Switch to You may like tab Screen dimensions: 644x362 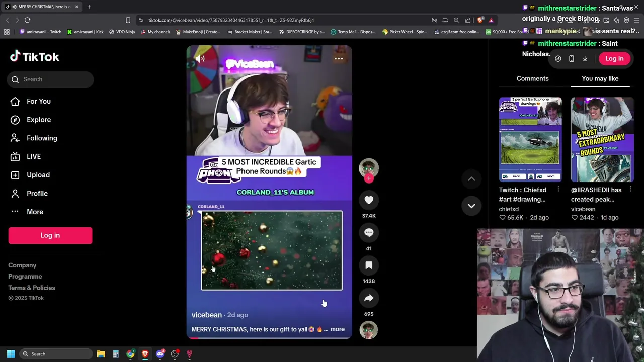click(600, 78)
